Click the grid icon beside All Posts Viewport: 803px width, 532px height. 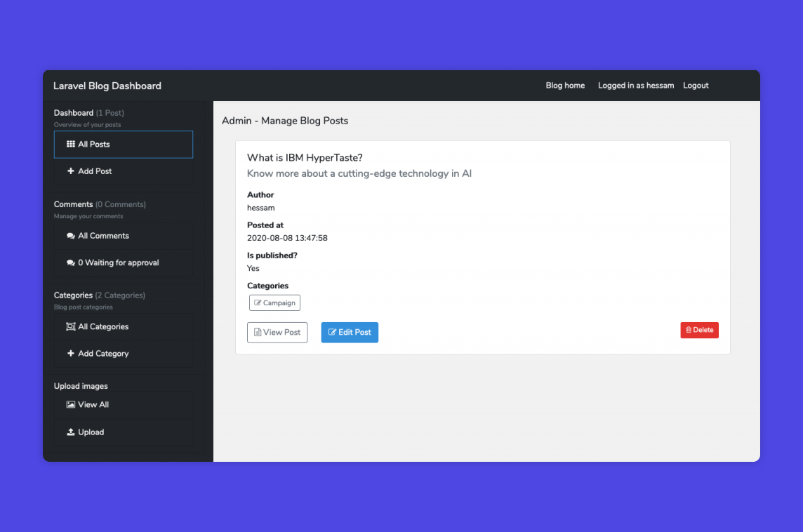(x=71, y=145)
